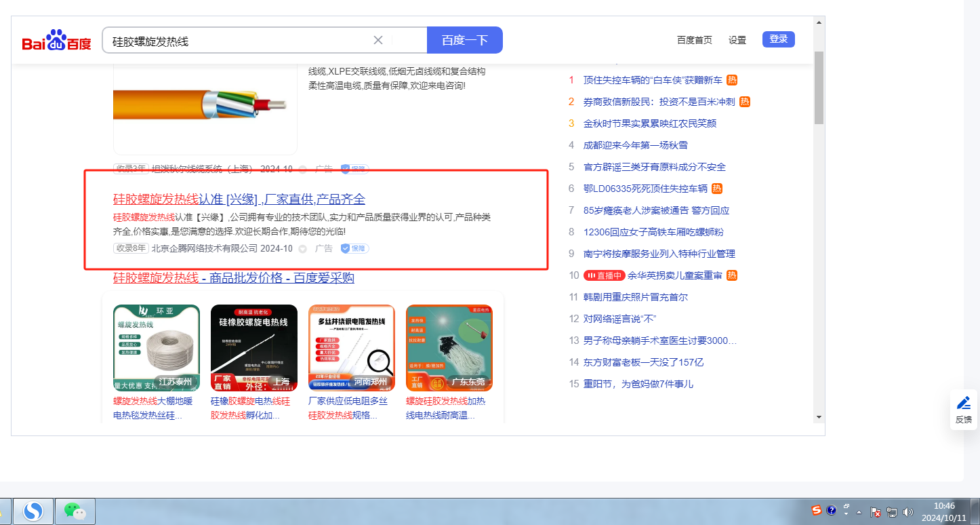This screenshot has height=525, width=980.
Task: Show hidden tray icons arrow
Action: point(859,512)
